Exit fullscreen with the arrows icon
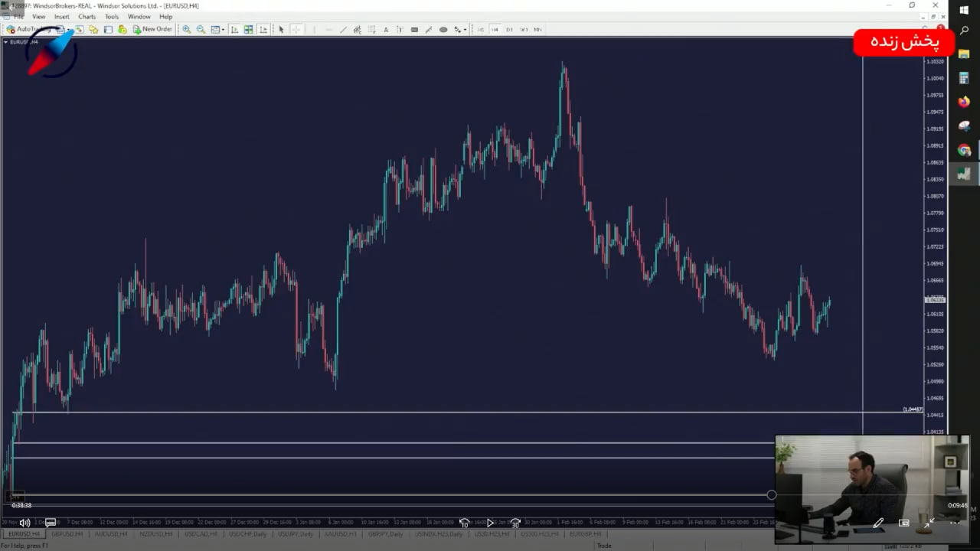980x551 pixels. click(929, 523)
